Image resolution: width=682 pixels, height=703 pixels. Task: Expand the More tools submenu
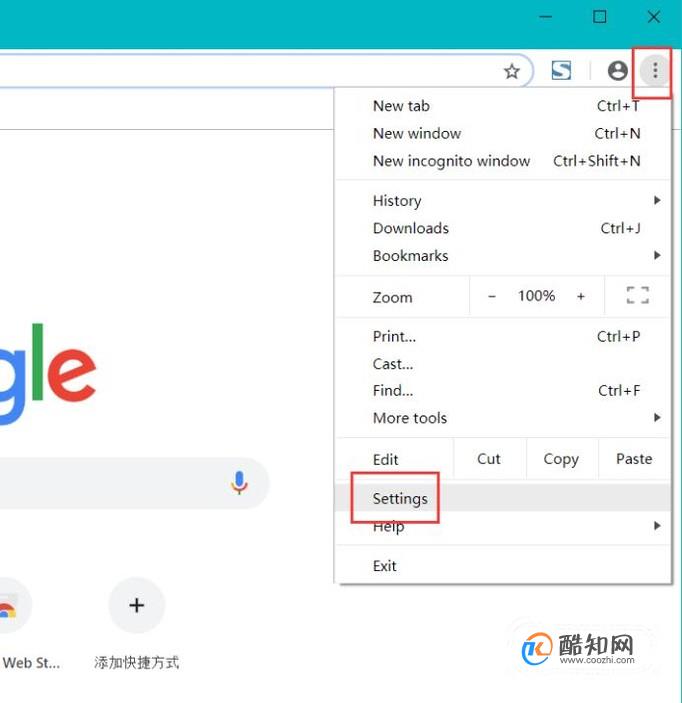502,418
